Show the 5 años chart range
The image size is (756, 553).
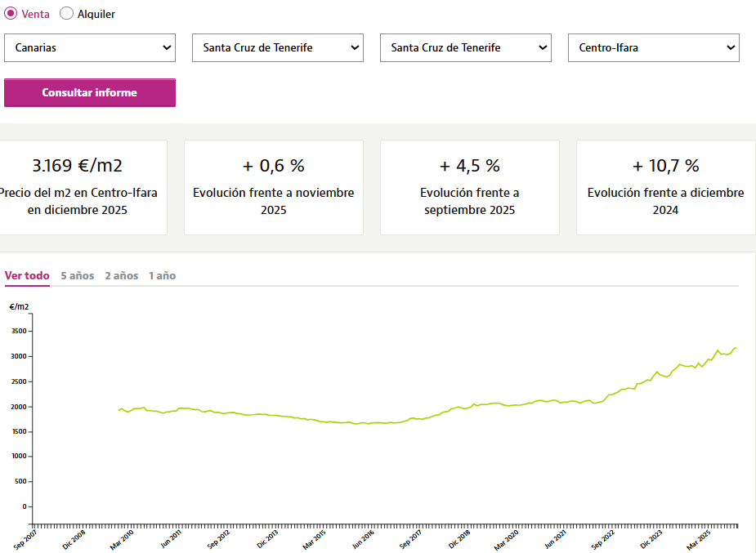click(x=77, y=275)
